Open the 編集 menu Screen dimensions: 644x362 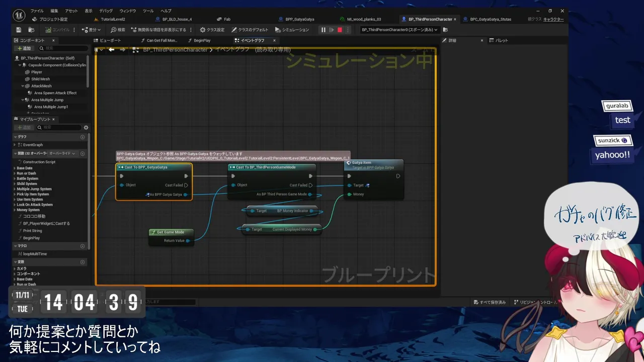click(x=54, y=11)
